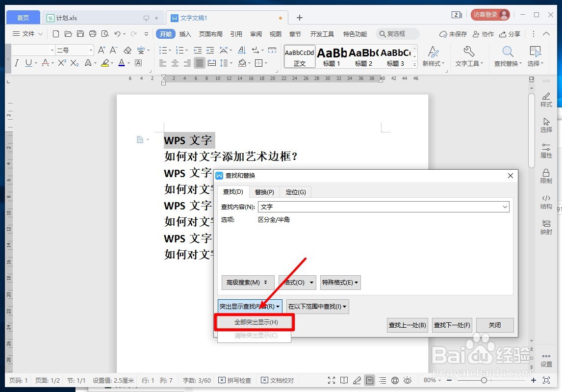Click Find Previous button

coord(408,325)
